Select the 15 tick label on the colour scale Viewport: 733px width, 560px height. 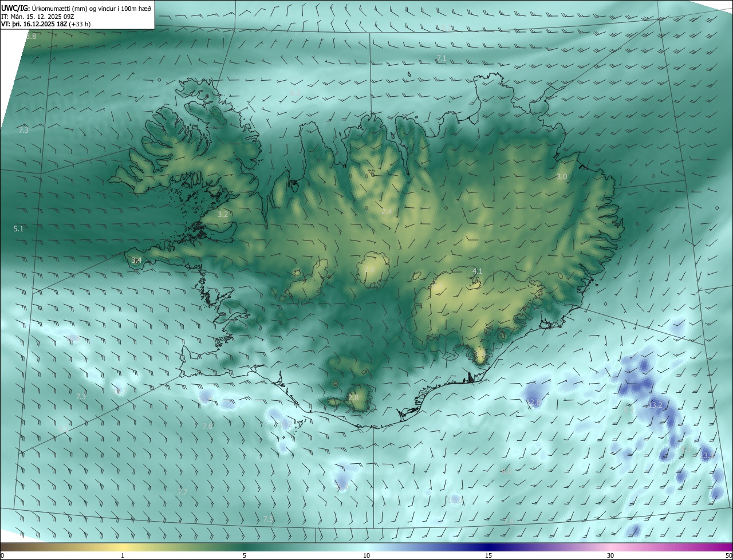click(488, 555)
